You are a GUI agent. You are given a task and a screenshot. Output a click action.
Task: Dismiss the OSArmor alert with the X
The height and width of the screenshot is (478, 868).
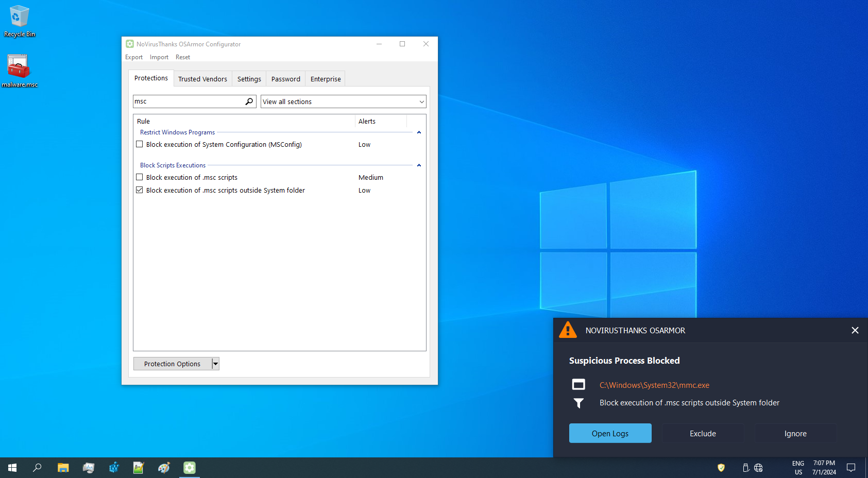[x=855, y=330]
